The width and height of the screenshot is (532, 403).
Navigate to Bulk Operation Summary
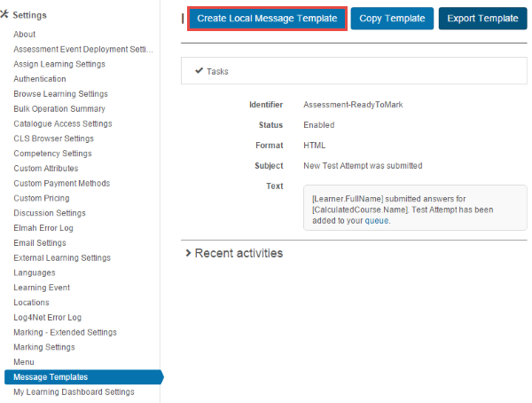[x=59, y=108]
